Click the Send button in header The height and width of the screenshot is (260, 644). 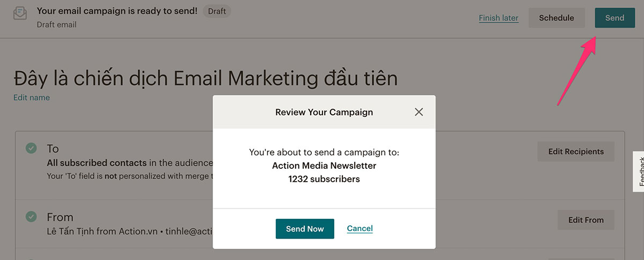pos(614,18)
